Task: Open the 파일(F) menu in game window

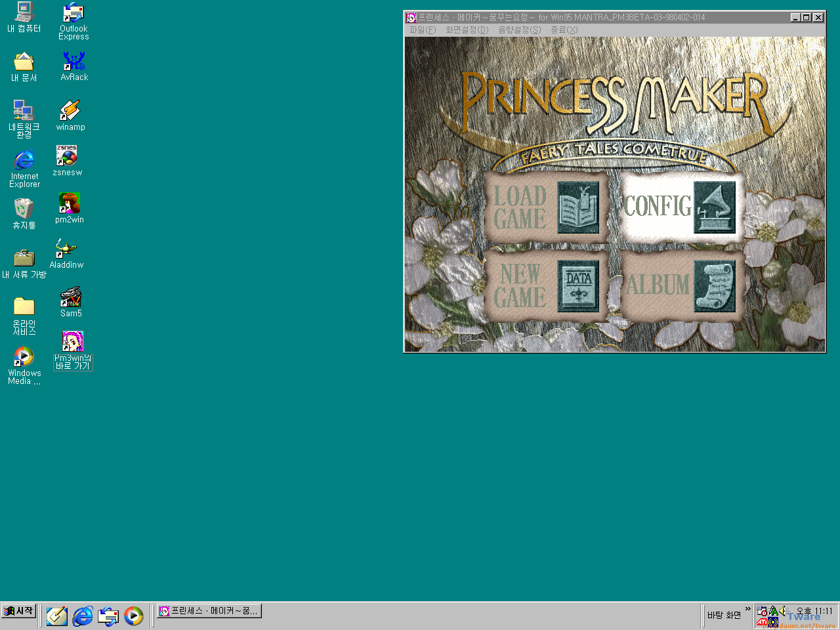Action: 422,30
